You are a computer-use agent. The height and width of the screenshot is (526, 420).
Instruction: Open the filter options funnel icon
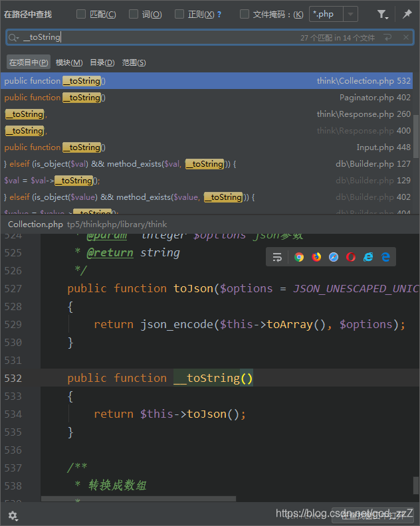tap(382, 15)
